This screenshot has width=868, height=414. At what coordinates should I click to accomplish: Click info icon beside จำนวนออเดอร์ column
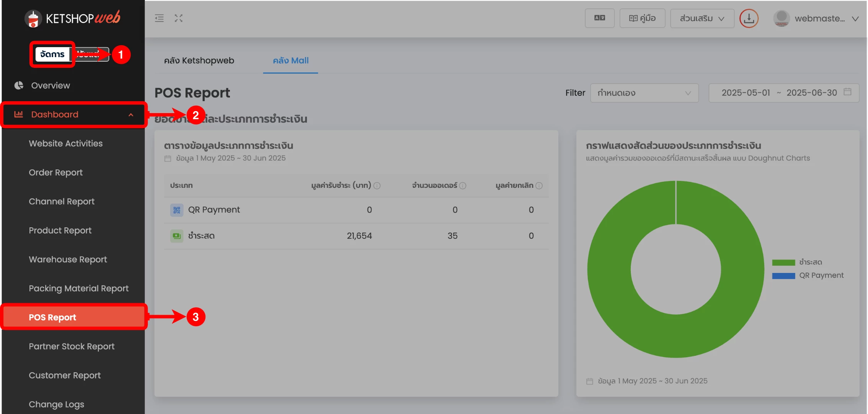pos(463,186)
